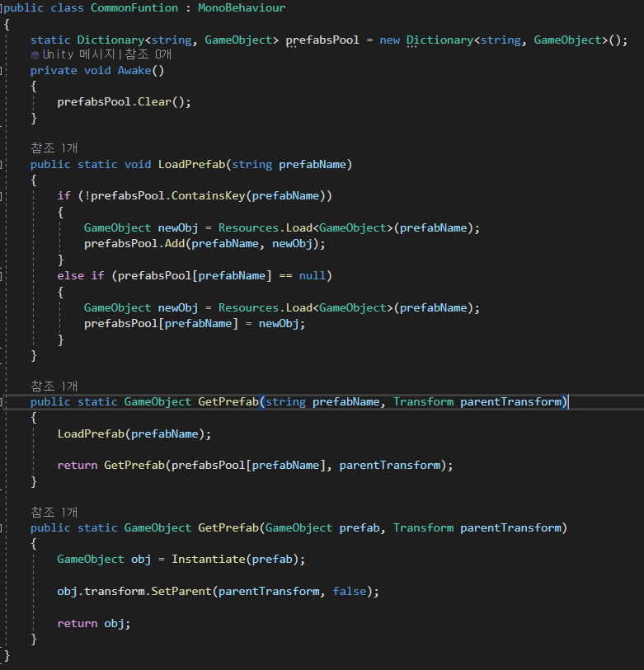Viewport: 644px width, 670px height.
Task: Click the class name 'CommonFuntion'
Action: point(134,7)
